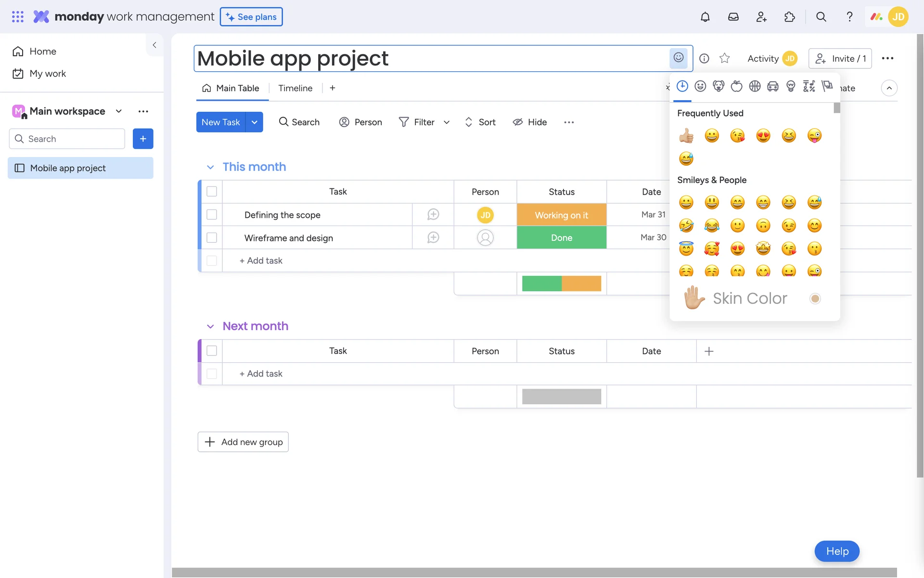Open My work in sidebar
The height and width of the screenshot is (578, 924).
[47, 74]
